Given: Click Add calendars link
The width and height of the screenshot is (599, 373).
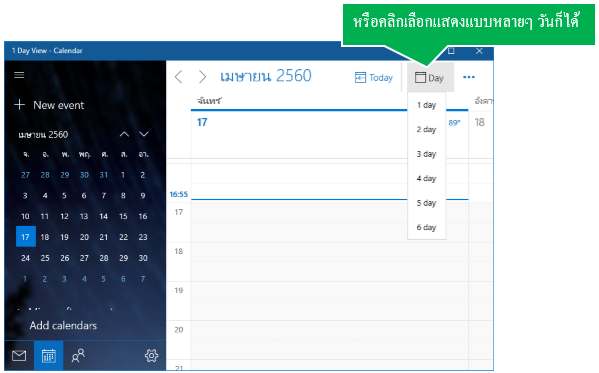Looking at the screenshot, I should point(63,326).
